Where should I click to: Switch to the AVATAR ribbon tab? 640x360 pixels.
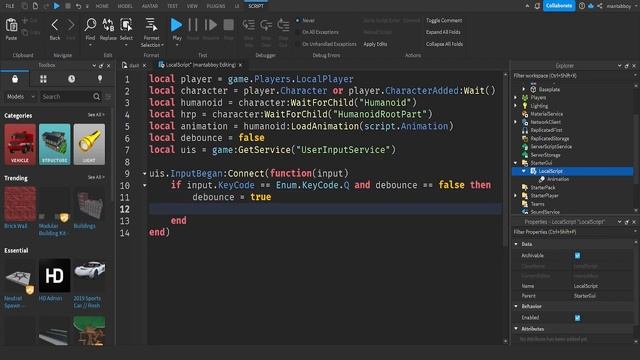[x=150, y=6]
